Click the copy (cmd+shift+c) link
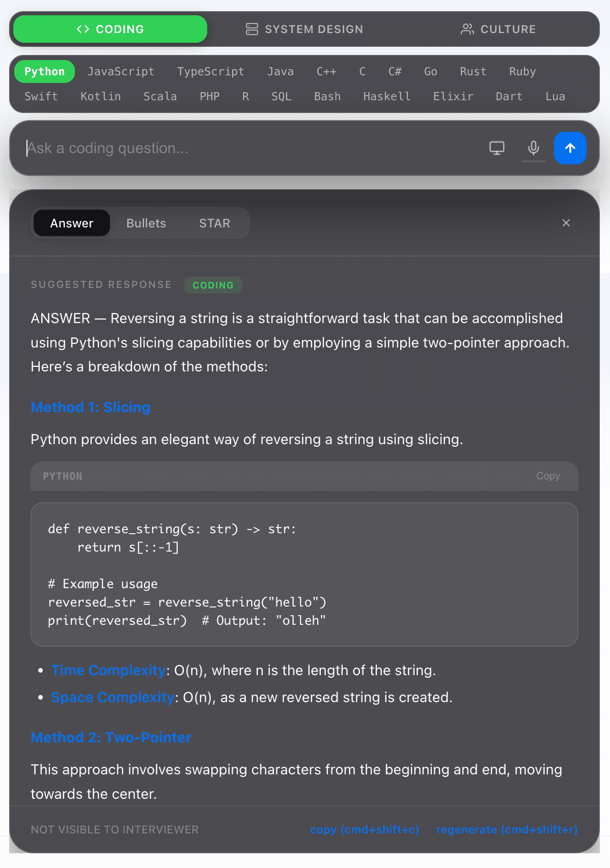 [x=365, y=829]
